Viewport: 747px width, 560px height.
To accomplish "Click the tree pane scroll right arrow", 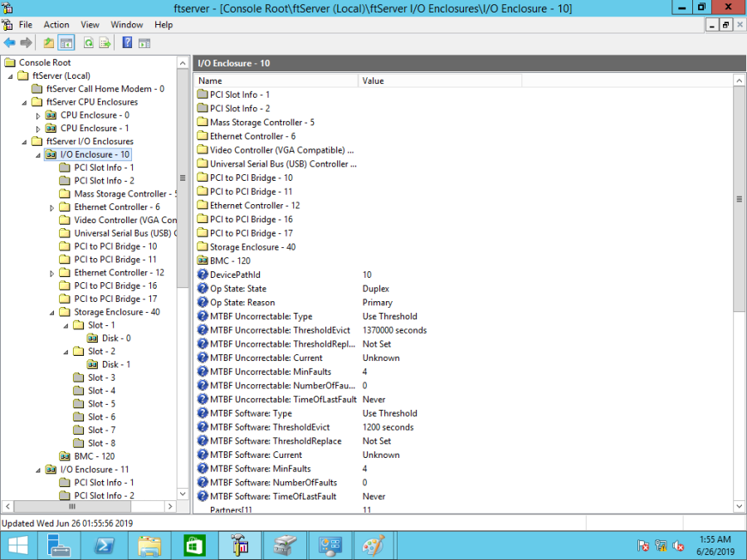I will [170, 506].
